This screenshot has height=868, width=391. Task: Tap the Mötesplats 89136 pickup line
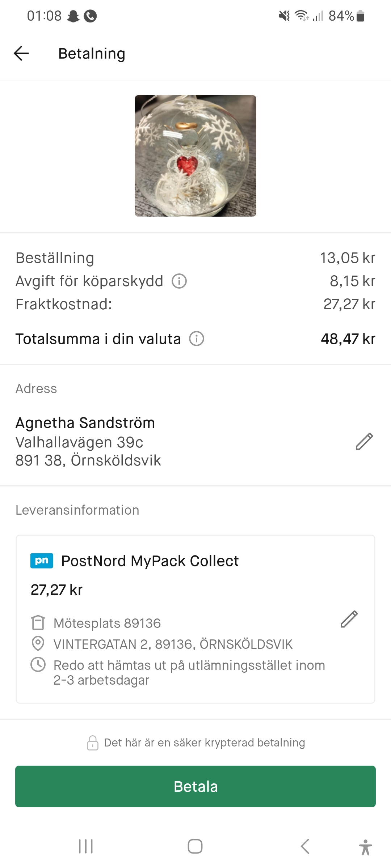(x=107, y=623)
